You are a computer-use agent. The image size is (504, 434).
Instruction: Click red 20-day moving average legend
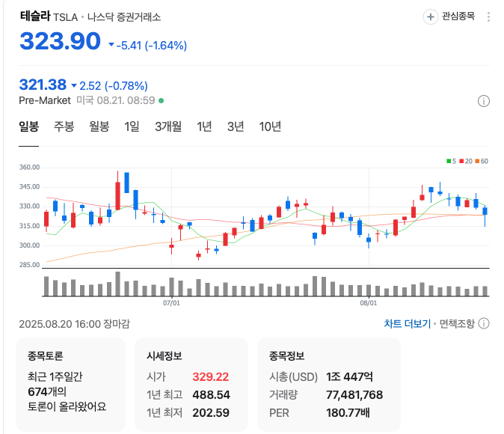(466, 161)
